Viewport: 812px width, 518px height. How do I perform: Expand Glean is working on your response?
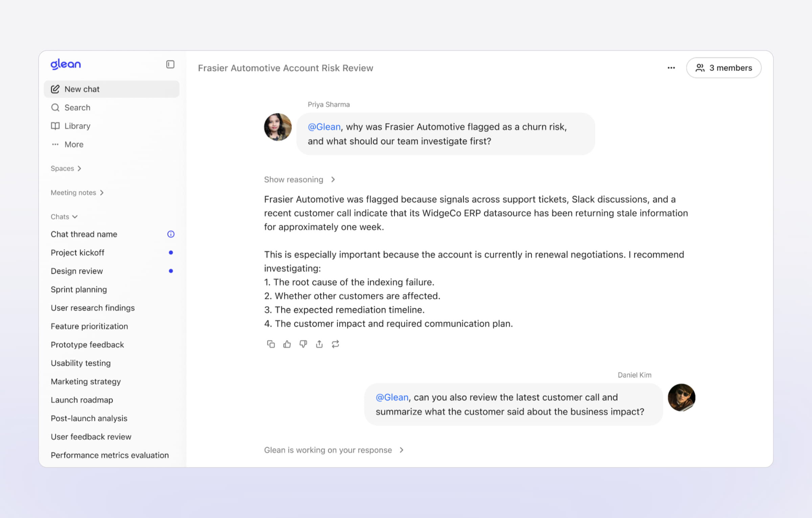[334, 450]
